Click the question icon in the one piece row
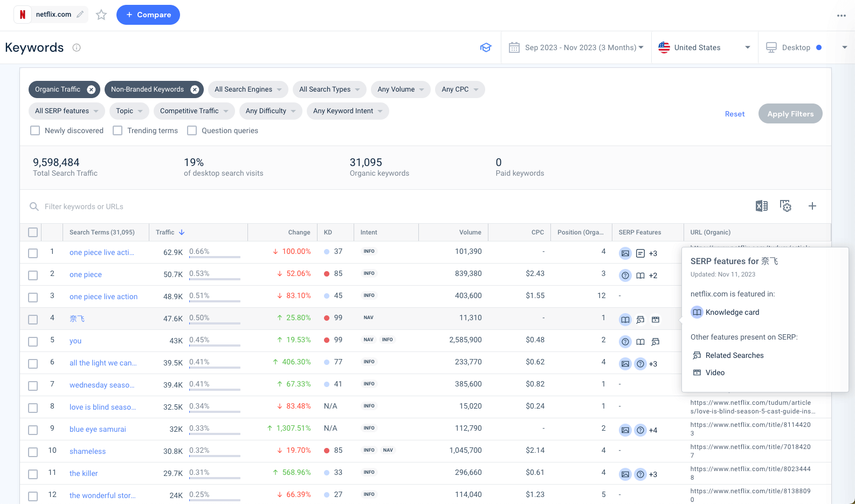 (625, 275)
